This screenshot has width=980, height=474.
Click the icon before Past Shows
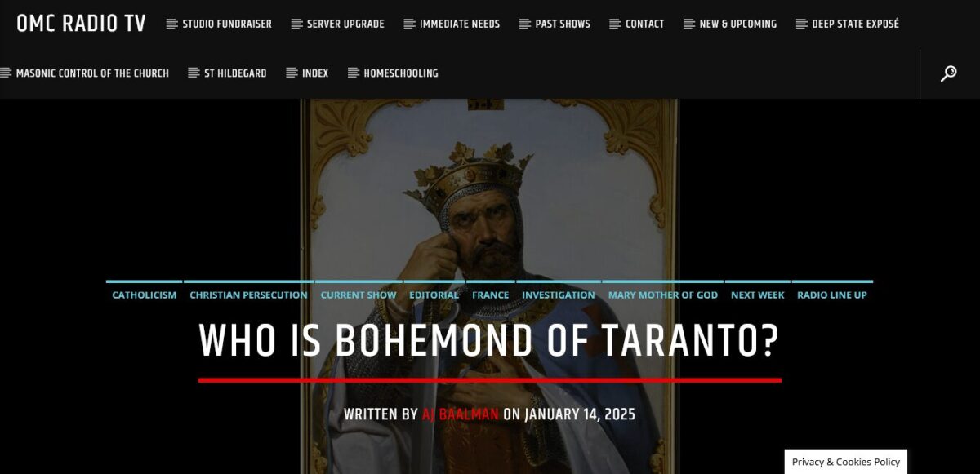pos(525,24)
